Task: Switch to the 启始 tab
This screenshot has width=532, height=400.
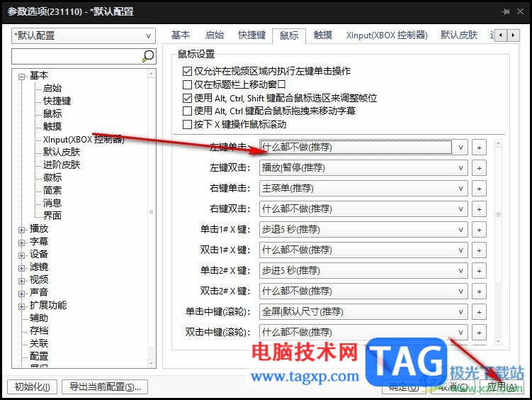Action: pyautogui.click(x=215, y=35)
